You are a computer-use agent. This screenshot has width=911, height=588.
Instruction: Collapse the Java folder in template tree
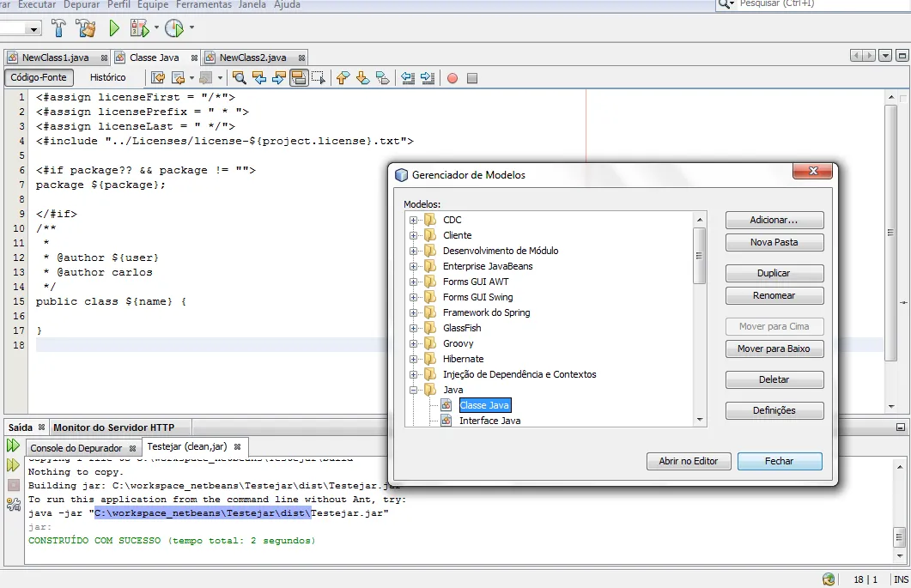414,390
